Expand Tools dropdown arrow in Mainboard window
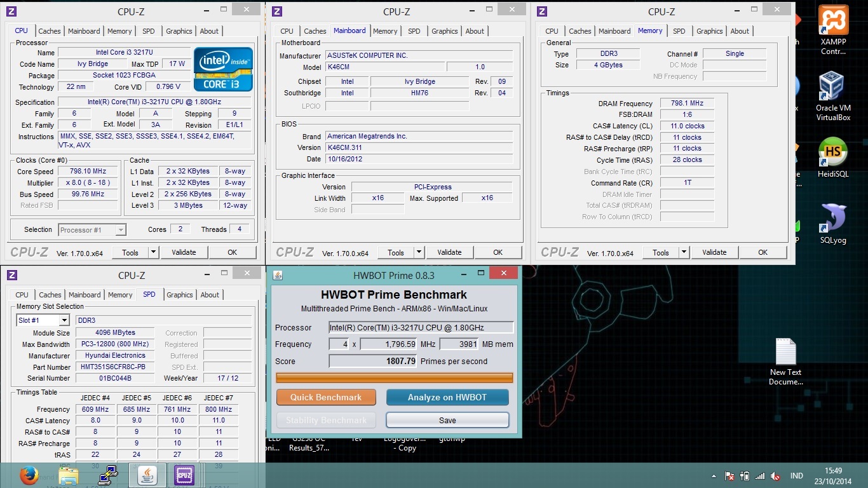The image size is (868, 488). point(419,252)
